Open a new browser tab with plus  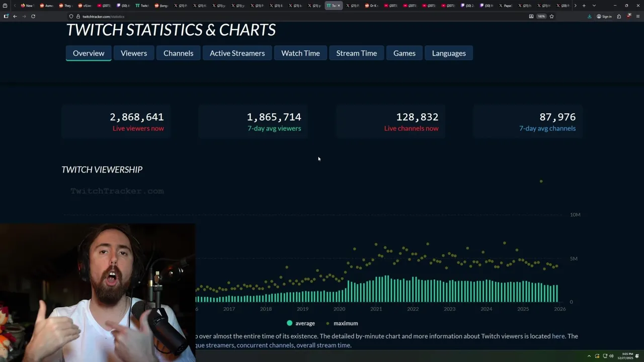(x=584, y=6)
